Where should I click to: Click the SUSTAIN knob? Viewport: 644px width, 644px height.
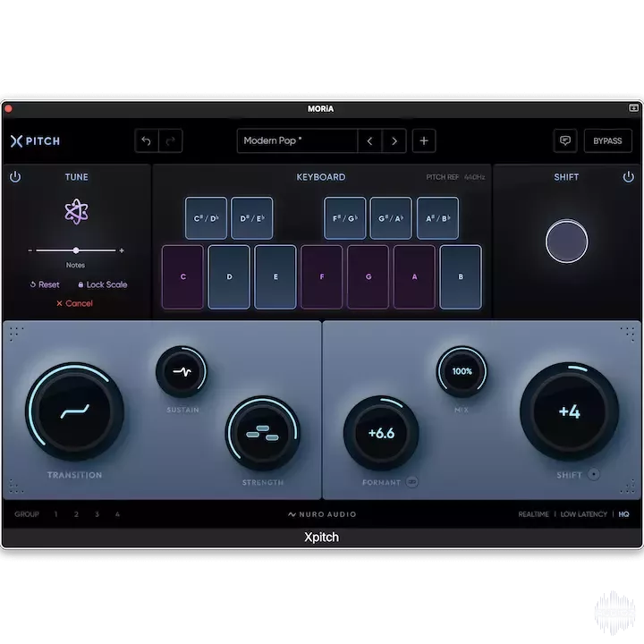(x=182, y=372)
